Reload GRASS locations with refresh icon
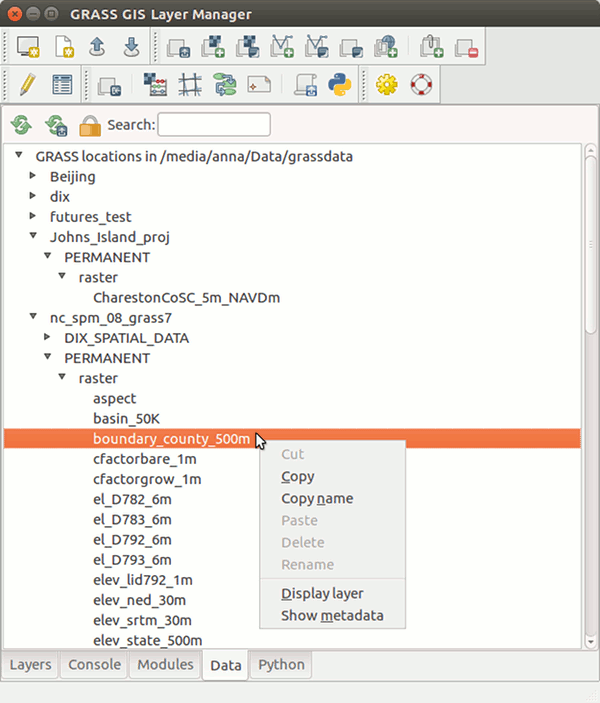 (21, 125)
